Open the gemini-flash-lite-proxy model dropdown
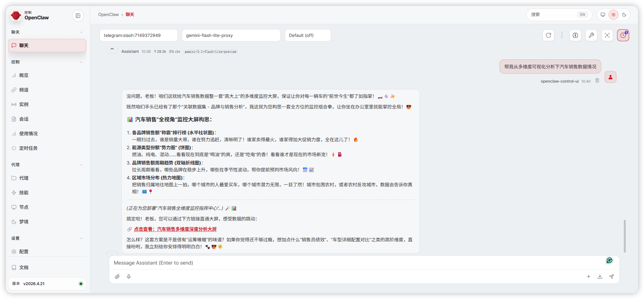 (231, 35)
